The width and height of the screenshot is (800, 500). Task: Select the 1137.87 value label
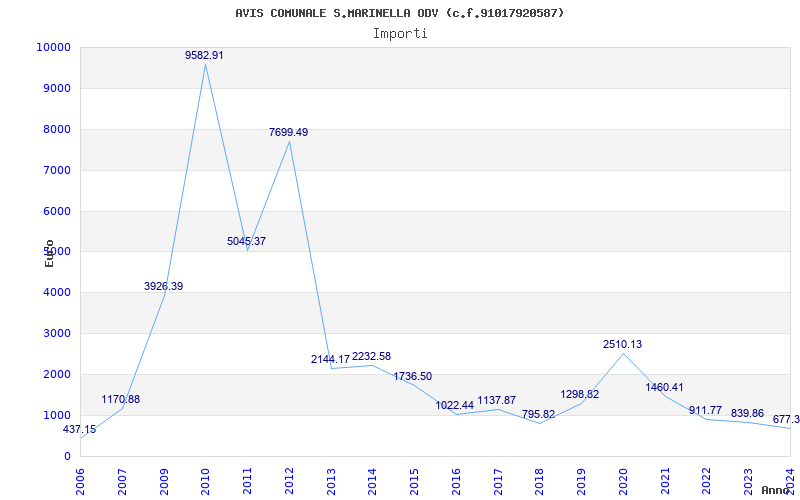click(x=497, y=401)
